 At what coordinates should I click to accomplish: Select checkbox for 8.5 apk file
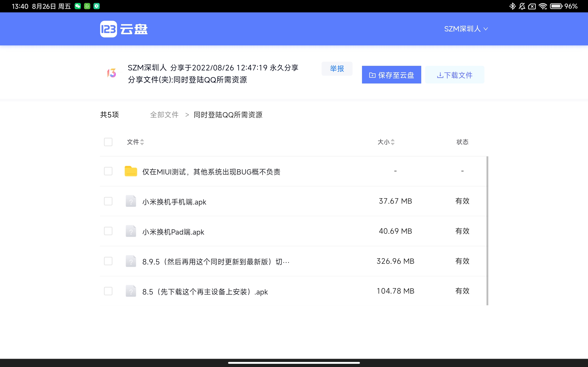[108, 291]
